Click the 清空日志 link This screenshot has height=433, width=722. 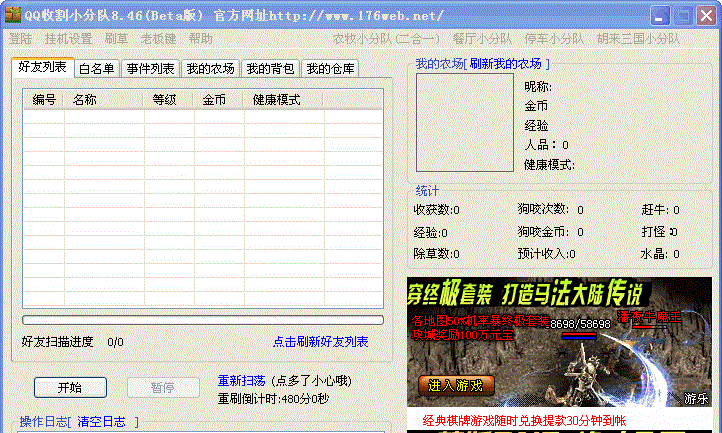pos(101,421)
